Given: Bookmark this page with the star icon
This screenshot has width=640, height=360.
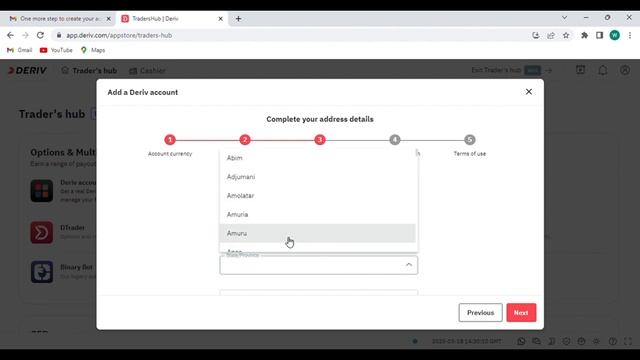Looking at the screenshot, I should point(566,36).
